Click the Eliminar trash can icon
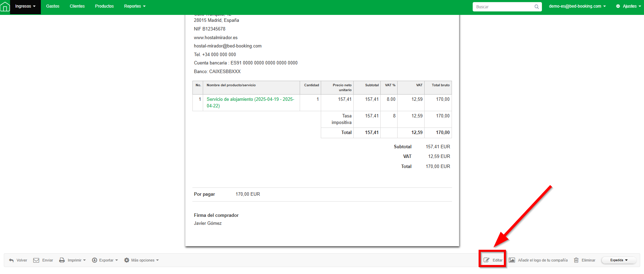644x274 pixels. pos(576,260)
